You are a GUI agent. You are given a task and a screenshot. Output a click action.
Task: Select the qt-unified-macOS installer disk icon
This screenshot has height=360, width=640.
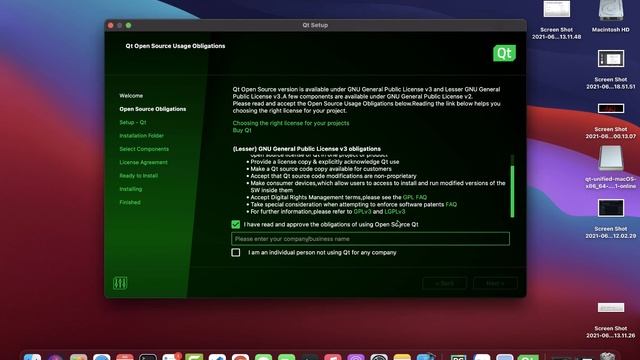pos(611,158)
